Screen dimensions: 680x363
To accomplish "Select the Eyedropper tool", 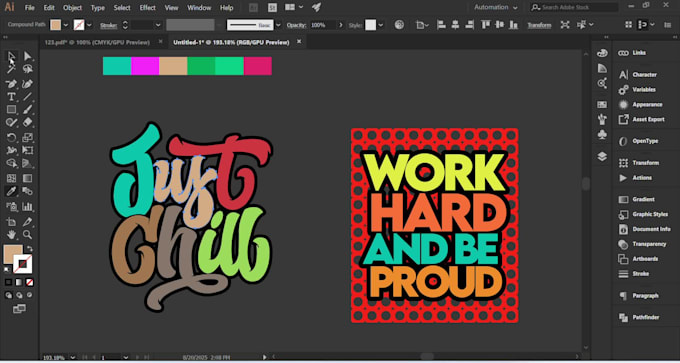I will click(11, 191).
